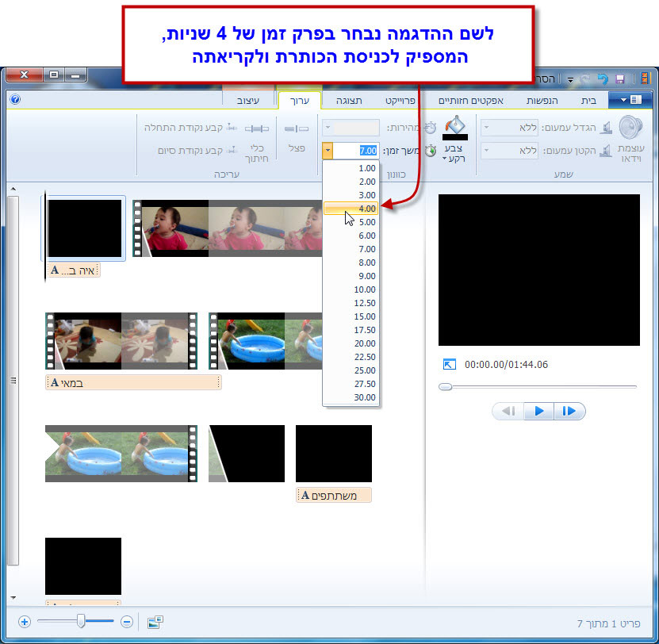This screenshot has height=644, width=659.
Task: Open quick access toolbar customize arrow
Action: tap(570, 79)
